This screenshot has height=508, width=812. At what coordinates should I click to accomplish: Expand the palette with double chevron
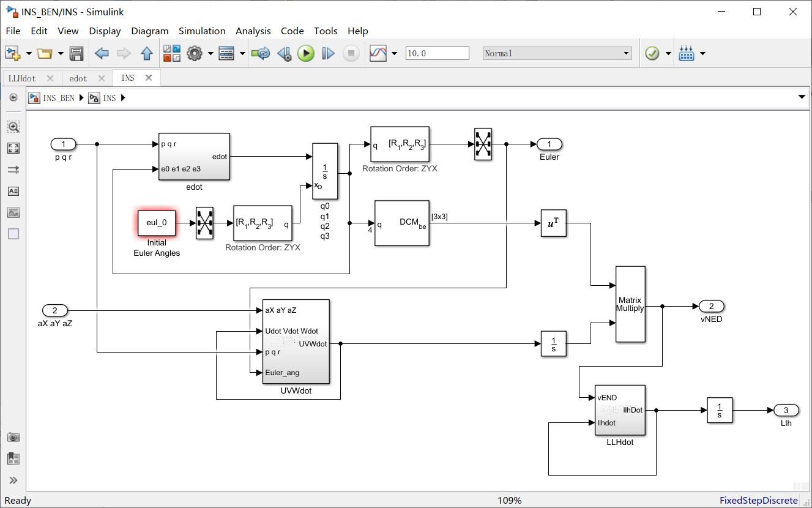tap(13, 480)
